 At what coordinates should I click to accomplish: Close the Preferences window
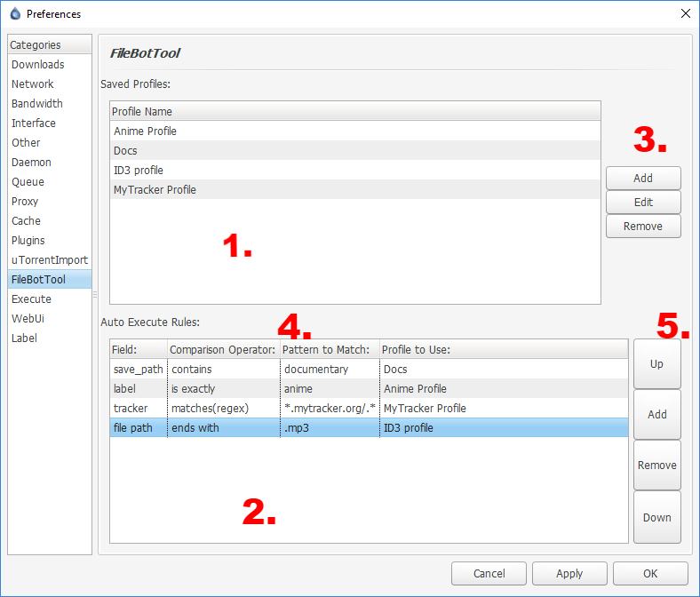(686, 13)
